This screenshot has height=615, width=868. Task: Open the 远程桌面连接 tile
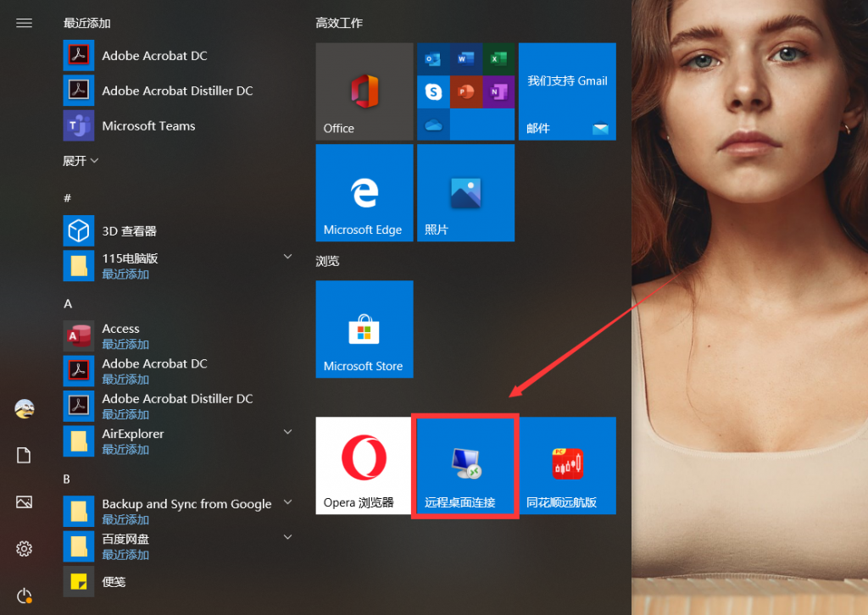coord(465,466)
